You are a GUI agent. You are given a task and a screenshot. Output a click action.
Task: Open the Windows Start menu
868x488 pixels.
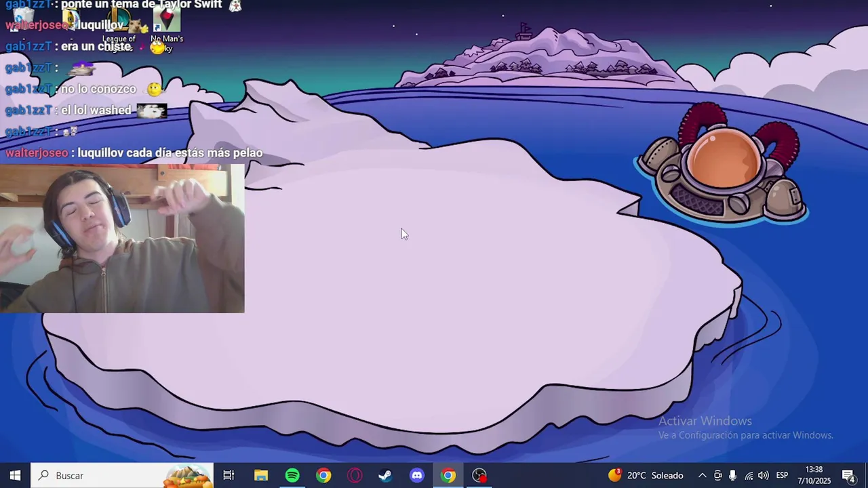15,475
